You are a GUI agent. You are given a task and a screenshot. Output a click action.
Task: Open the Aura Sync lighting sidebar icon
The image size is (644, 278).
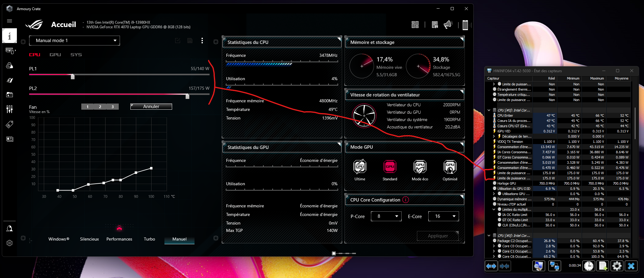10,65
